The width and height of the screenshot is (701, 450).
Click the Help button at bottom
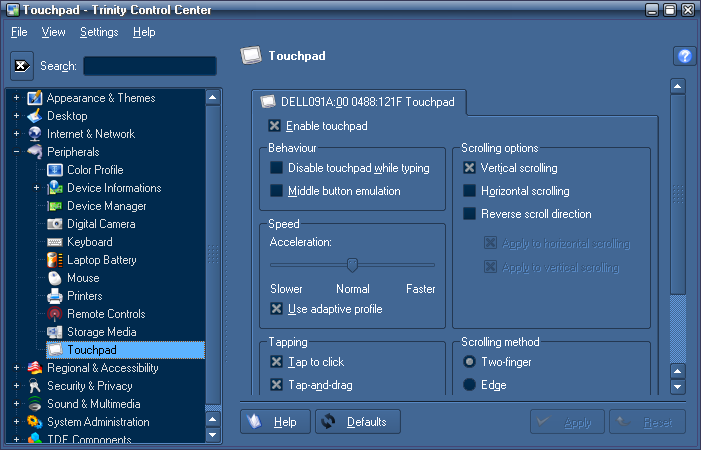click(x=275, y=422)
